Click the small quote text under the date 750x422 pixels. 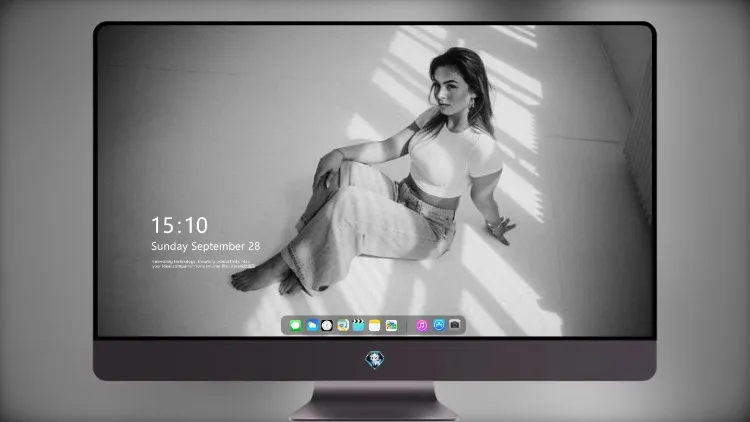click(x=202, y=264)
